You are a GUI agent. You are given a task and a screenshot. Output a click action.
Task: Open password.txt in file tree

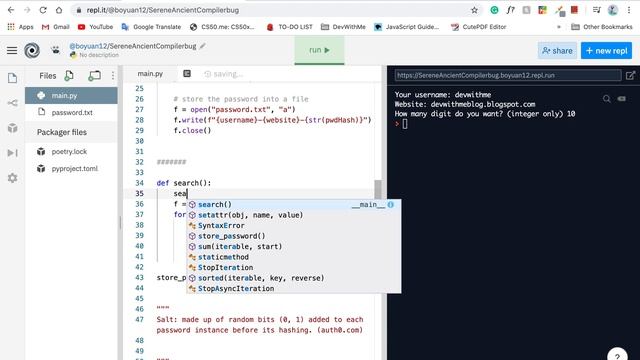[71, 112]
